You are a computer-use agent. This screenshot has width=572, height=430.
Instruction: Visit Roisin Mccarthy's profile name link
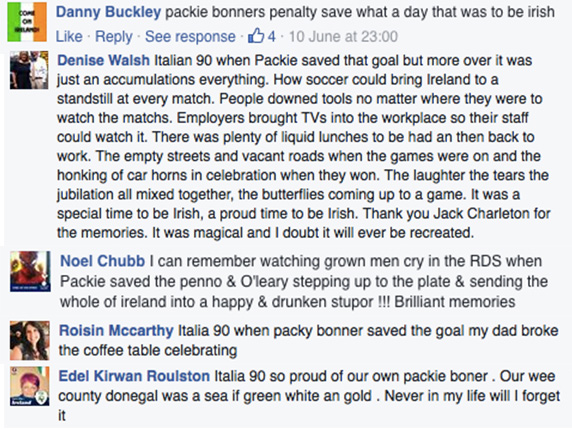(116, 331)
